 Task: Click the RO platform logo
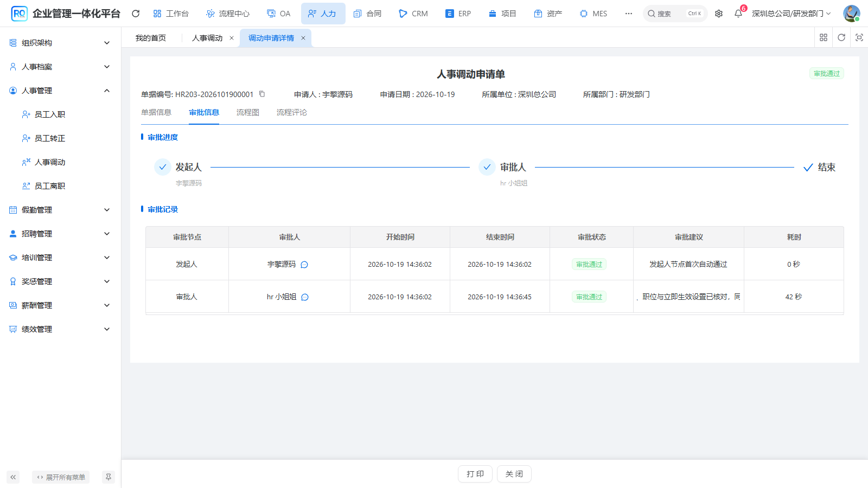point(20,14)
